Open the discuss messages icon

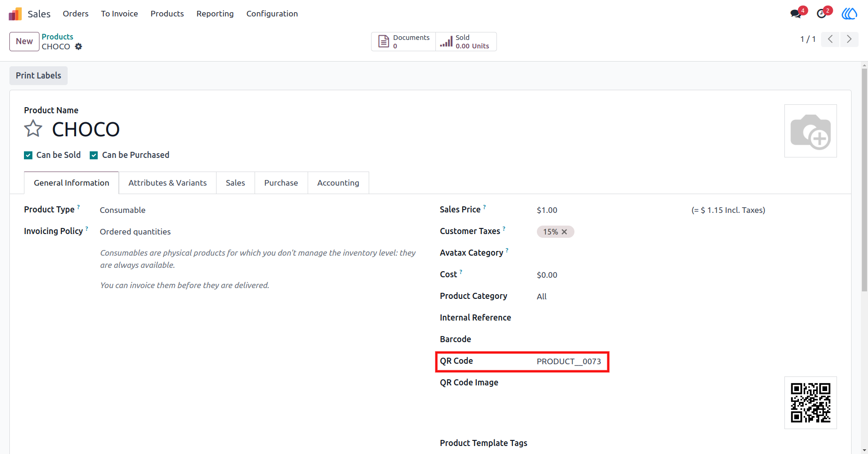point(796,13)
